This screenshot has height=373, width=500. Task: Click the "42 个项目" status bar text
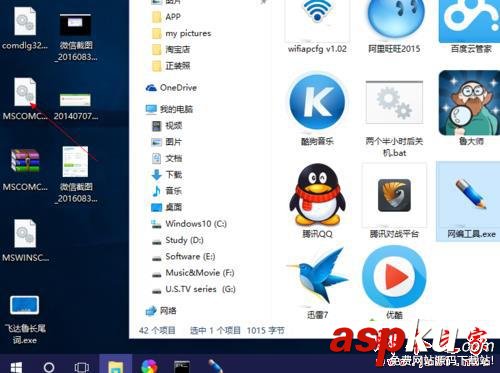pyautogui.click(x=157, y=331)
